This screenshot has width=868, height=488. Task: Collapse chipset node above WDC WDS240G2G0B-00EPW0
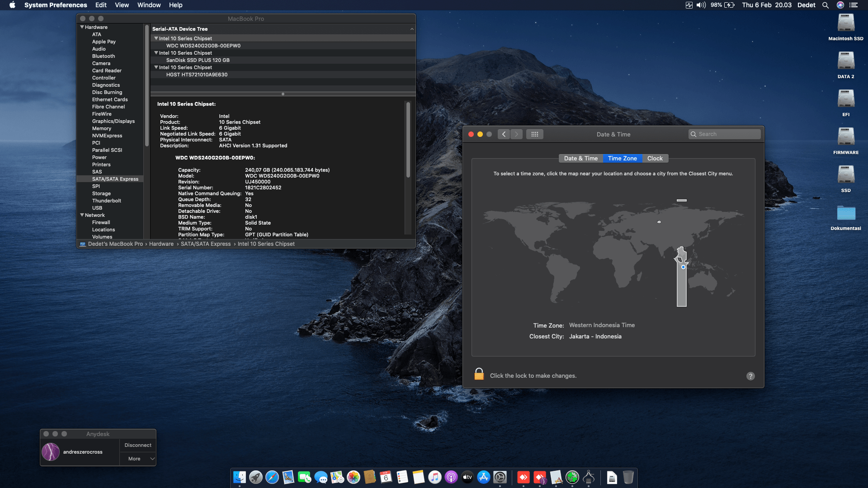156,38
